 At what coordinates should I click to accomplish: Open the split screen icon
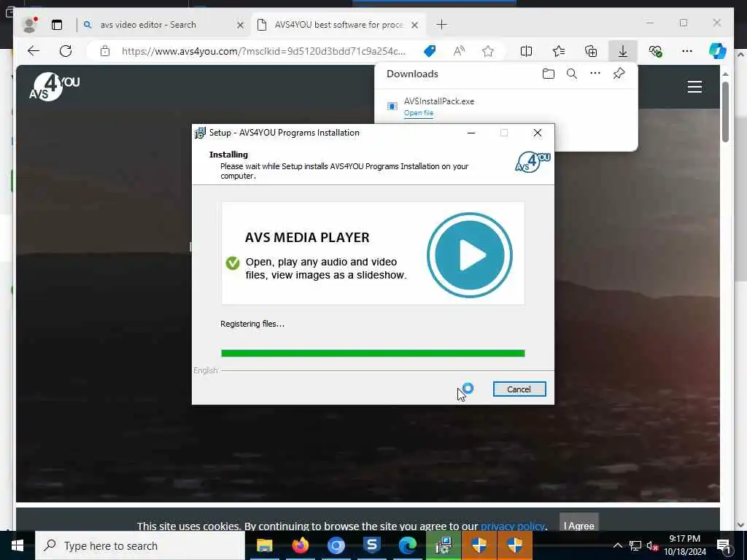tap(527, 51)
